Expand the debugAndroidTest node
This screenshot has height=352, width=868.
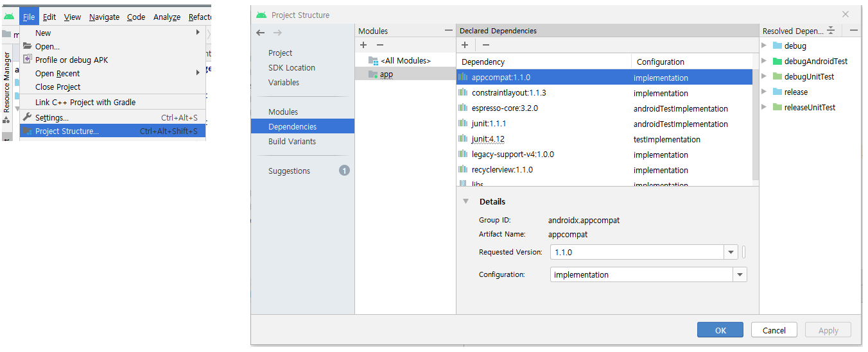[764, 61]
